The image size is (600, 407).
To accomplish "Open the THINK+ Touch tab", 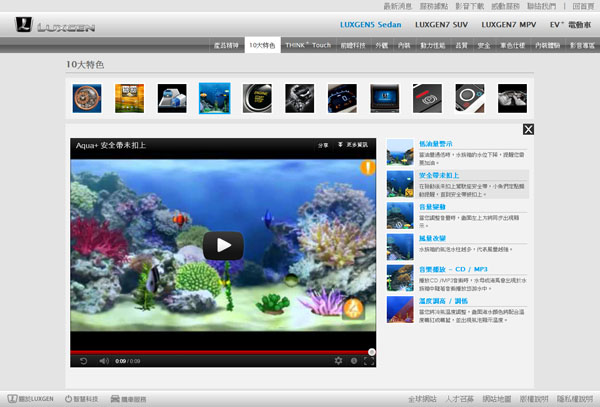I will [x=306, y=45].
